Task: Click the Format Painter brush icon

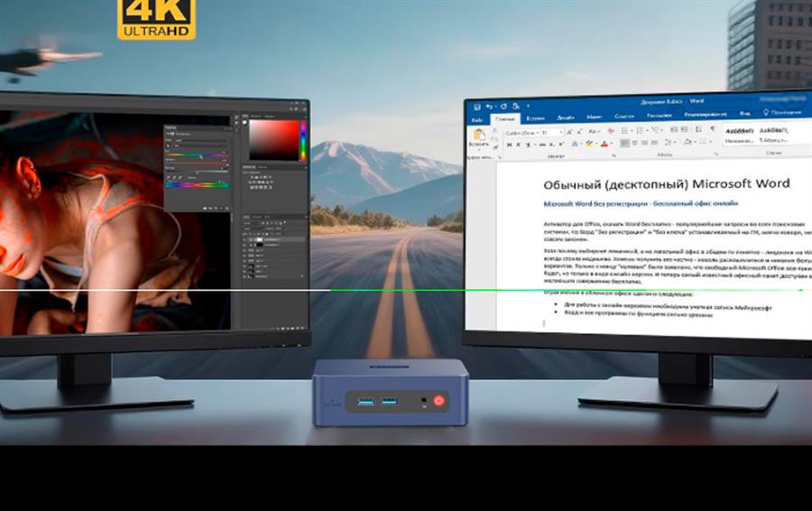Action: coord(496,148)
